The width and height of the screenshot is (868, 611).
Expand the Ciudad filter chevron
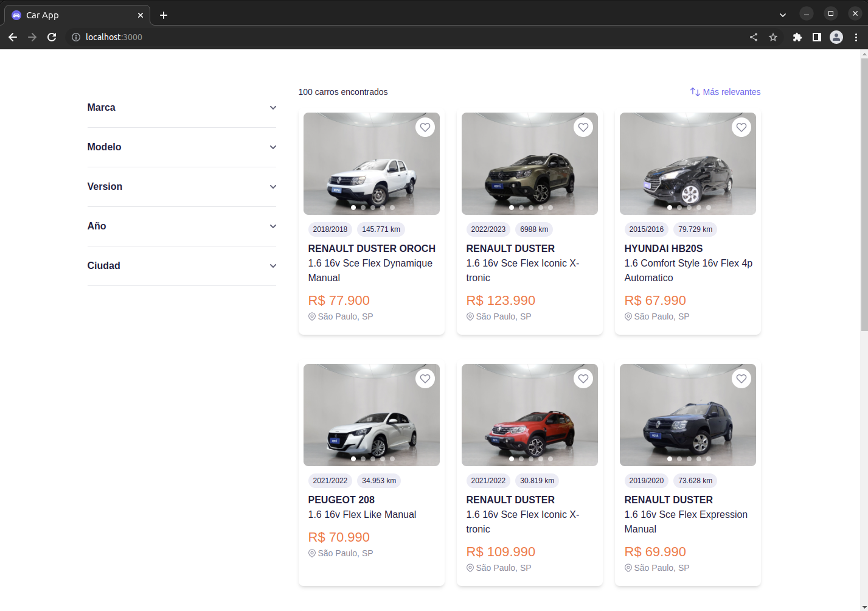(x=273, y=266)
